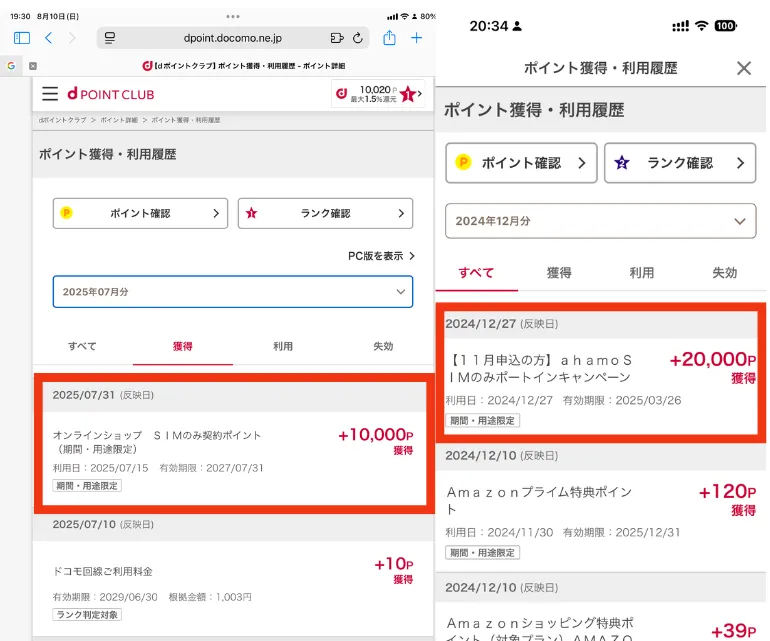
Task: Select 獲得 tab in phone panel
Action: pyautogui.click(x=559, y=273)
